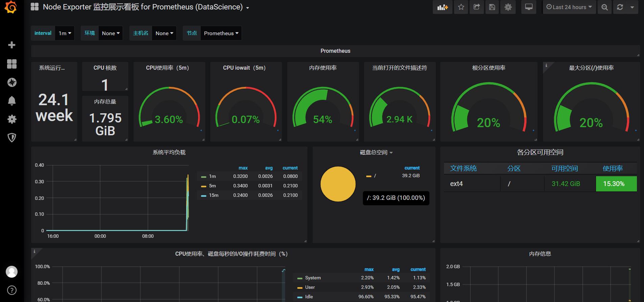Click the 内存使用率 panel title
The width and height of the screenshot is (644, 302).
(x=323, y=68)
